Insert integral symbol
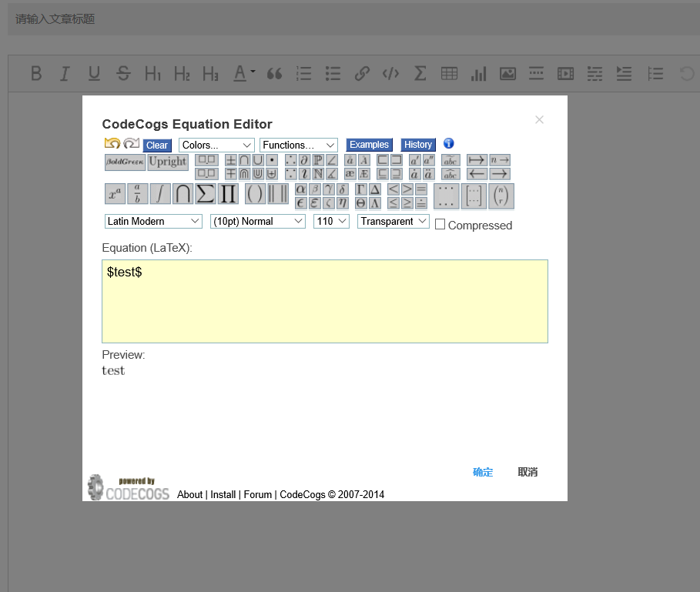This screenshot has width=700, height=592. pos(160,195)
